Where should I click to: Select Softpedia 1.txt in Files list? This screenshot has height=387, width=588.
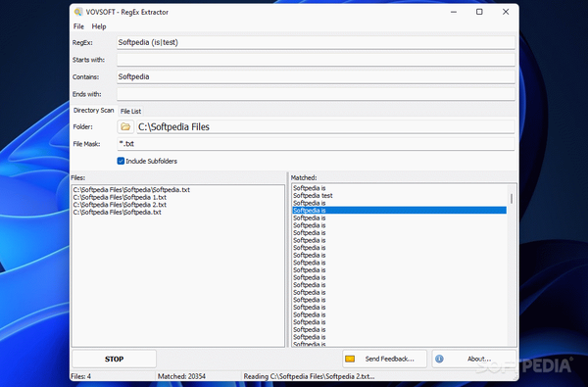click(x=120, y=197)
